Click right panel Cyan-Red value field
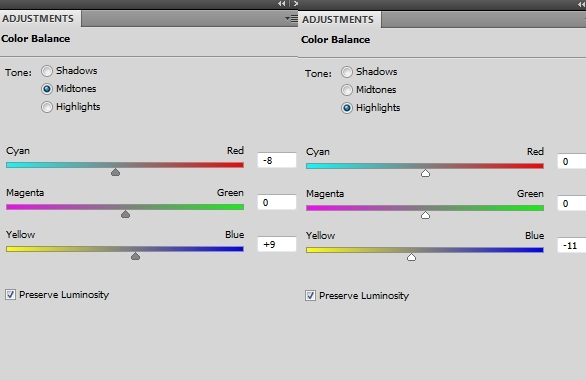Viewport: 586px width, 380px height. [x=572, y=161]
